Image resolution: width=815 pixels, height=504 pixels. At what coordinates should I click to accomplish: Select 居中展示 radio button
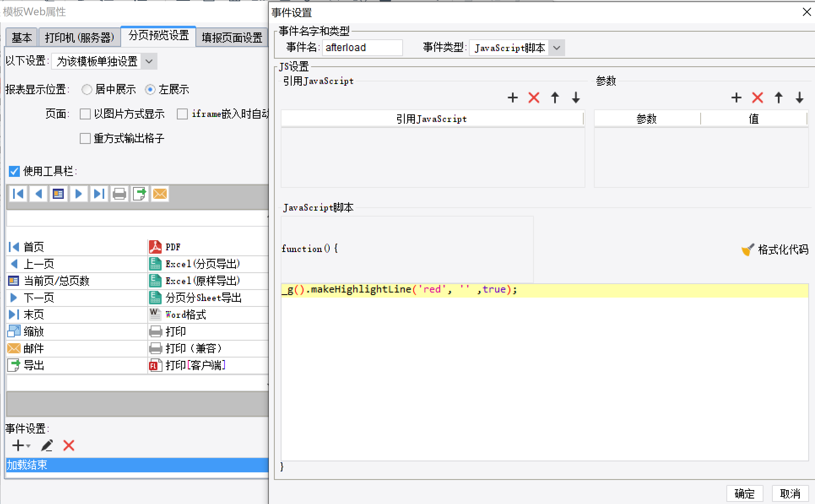[87, 89]
